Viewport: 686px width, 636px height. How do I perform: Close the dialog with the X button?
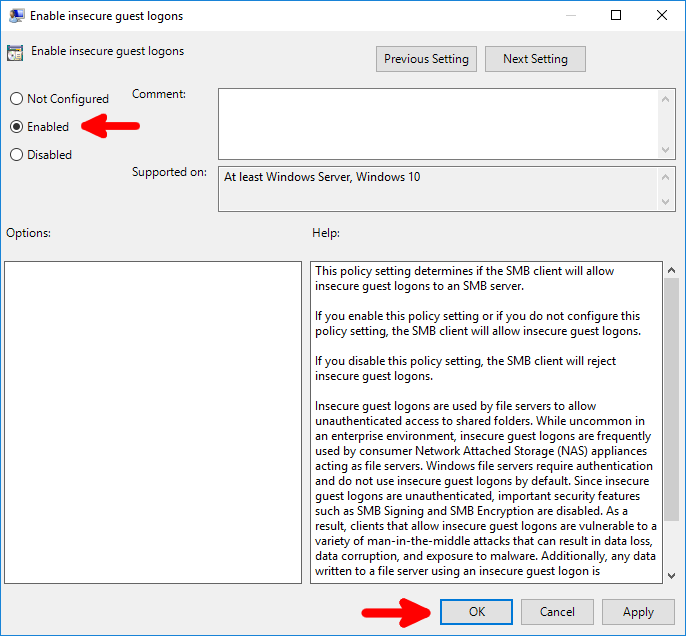click(x=662, y=15)
